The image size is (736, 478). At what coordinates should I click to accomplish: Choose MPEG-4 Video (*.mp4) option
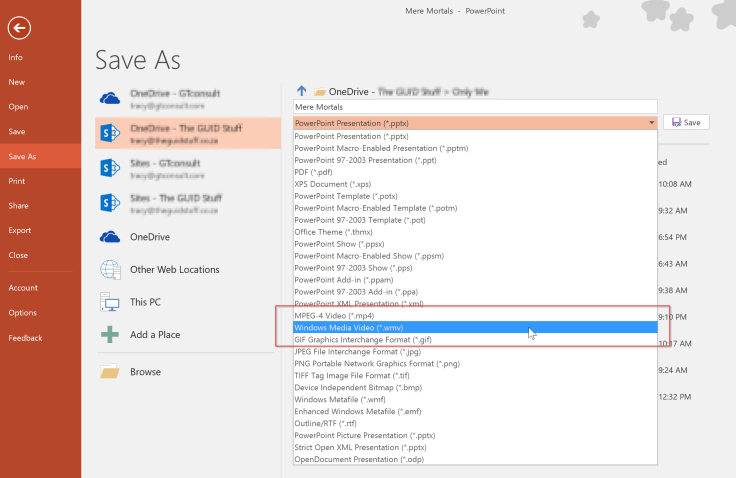coord(340,315)
